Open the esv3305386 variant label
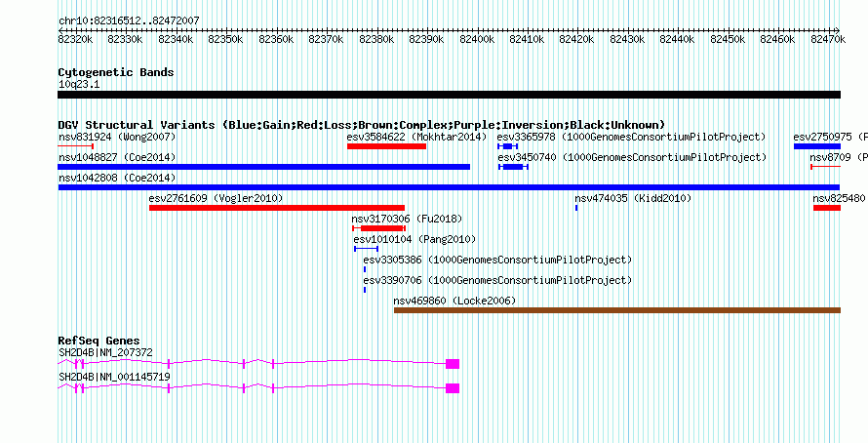868x443 pixels. 497,261
